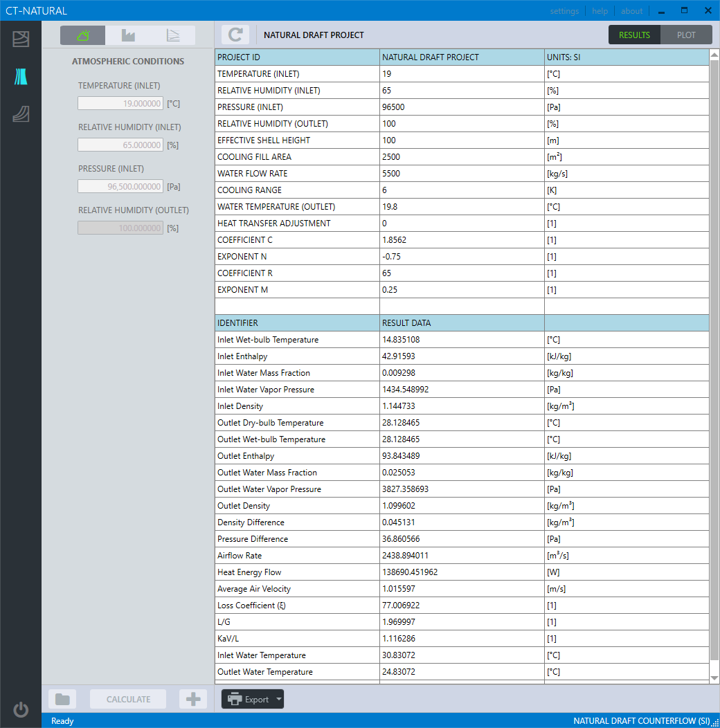This screenshot has height=728, width=720.
Task: Click the Pressure (Inlet) input field
Action: click(x=120, y=186)
